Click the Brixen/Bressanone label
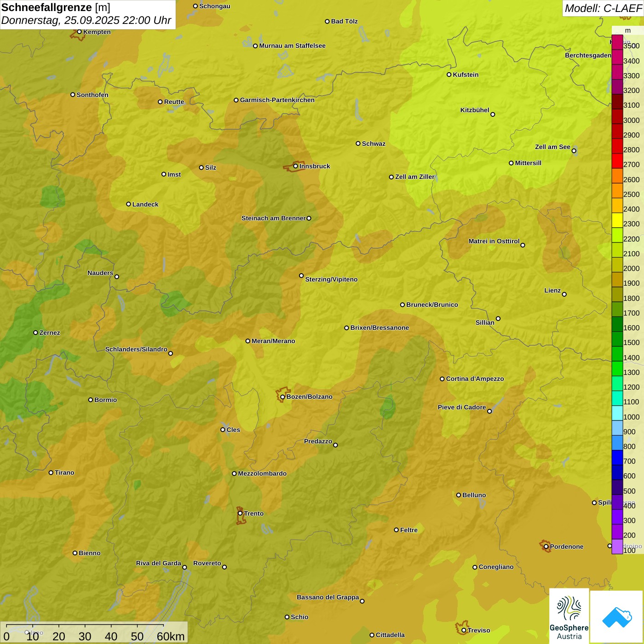Image resolution: width=644 pixels, height=644 pixels. pyautogui.click(x=379, y=328)
